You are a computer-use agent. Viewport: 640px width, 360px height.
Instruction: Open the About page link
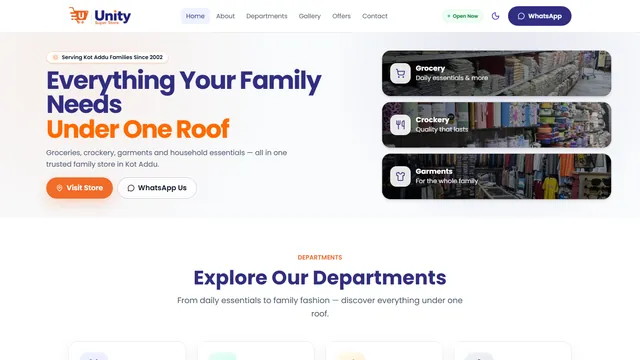coord(225,16)
